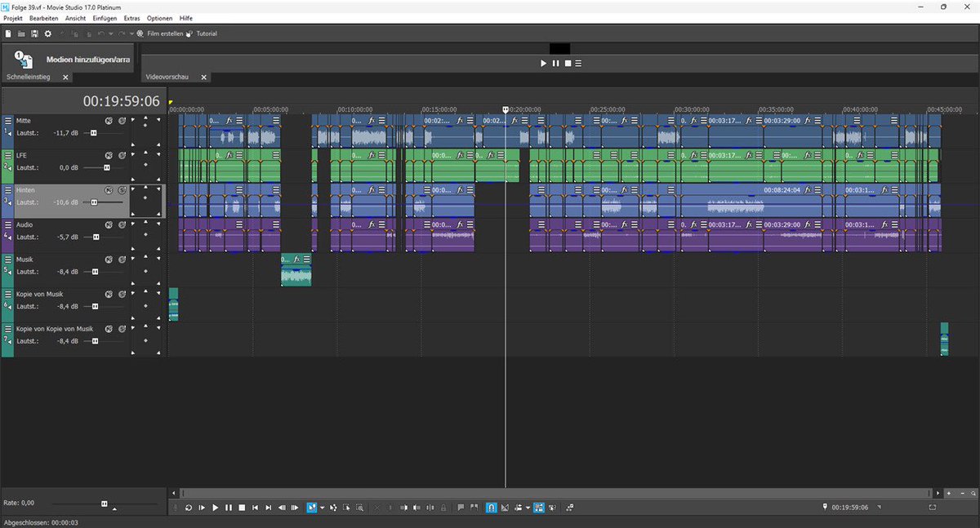The height and width of the screenshot is (528, 980).
Task: Mute the Hinten track
Action: (x=109, y=189)
